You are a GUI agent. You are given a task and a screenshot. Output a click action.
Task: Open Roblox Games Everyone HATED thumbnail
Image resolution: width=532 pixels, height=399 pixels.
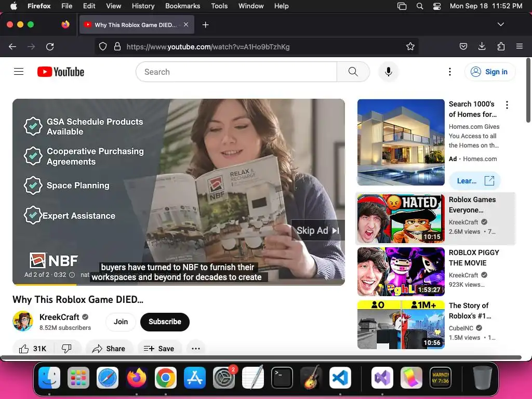pyautogui.click(x=401, y=219)
